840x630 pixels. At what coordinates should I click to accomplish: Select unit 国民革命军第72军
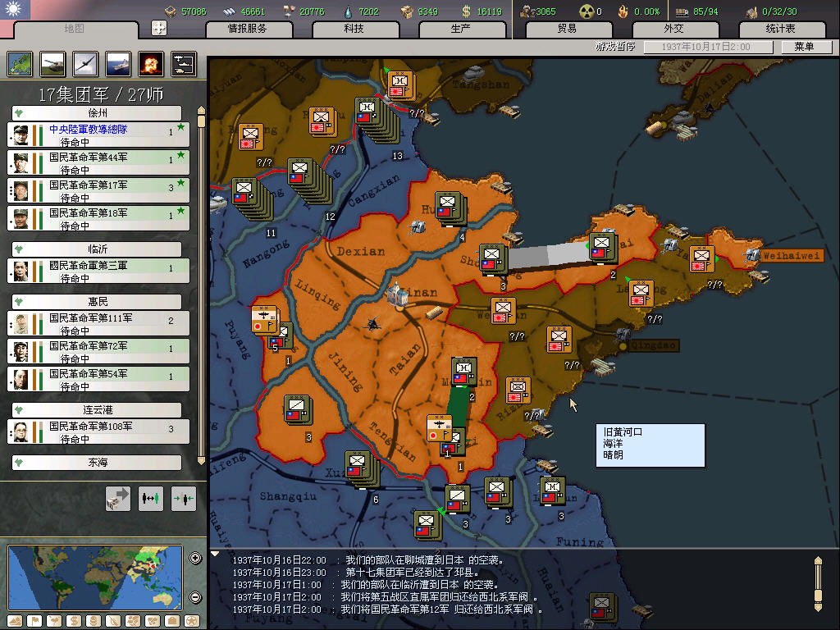coord(98,351)
